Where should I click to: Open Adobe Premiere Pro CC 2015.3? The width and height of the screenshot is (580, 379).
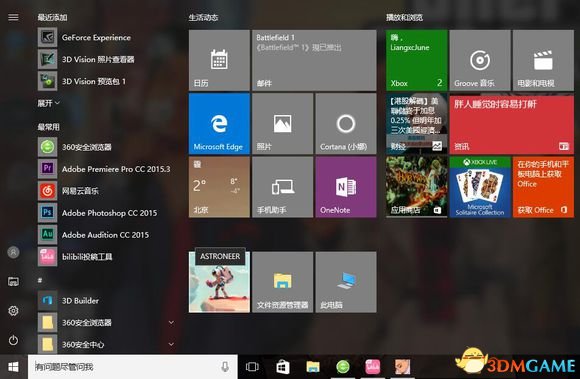click(104, 169)
